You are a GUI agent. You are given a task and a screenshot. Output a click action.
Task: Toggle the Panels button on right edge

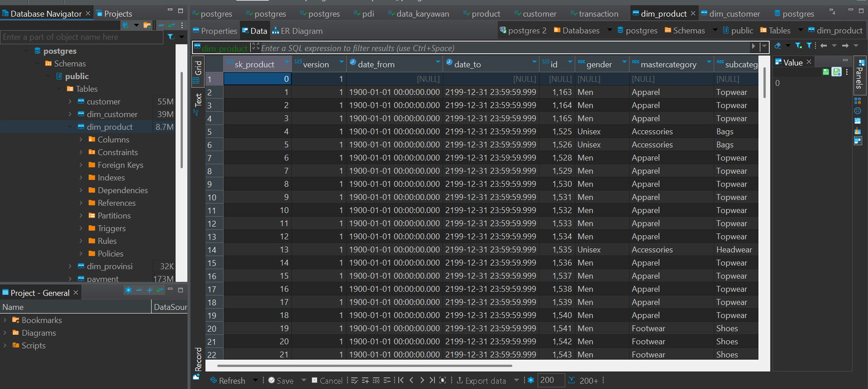click(860, 72)
